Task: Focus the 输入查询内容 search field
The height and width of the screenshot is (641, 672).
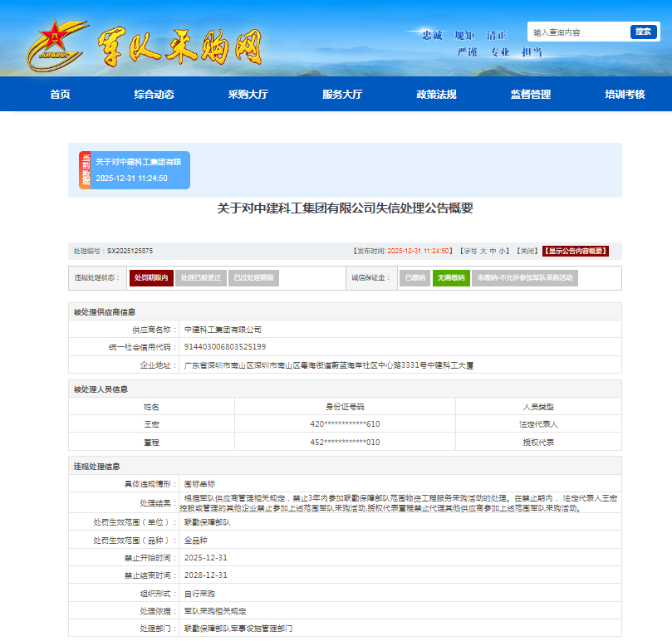Action: coord(579,32)
